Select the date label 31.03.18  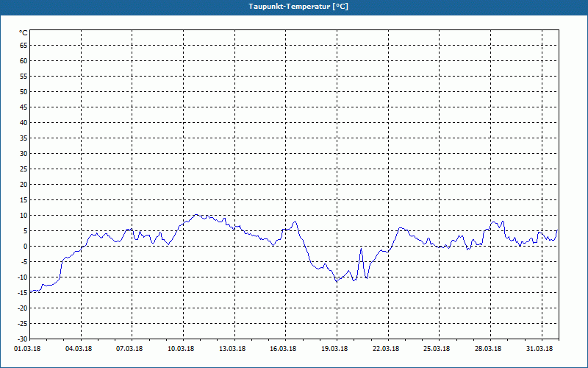click(539, 349)
